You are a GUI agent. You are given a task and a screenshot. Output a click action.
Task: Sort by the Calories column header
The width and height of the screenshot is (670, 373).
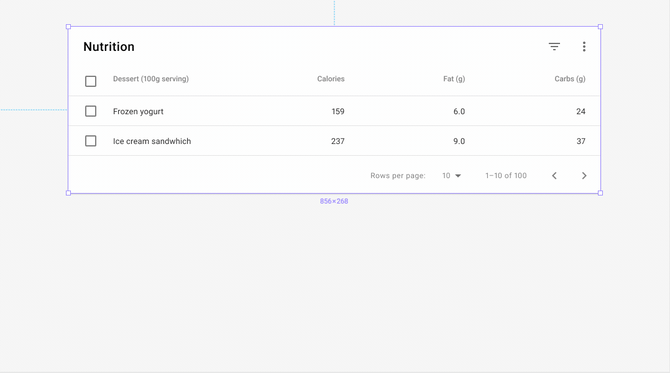click(331, 79)
